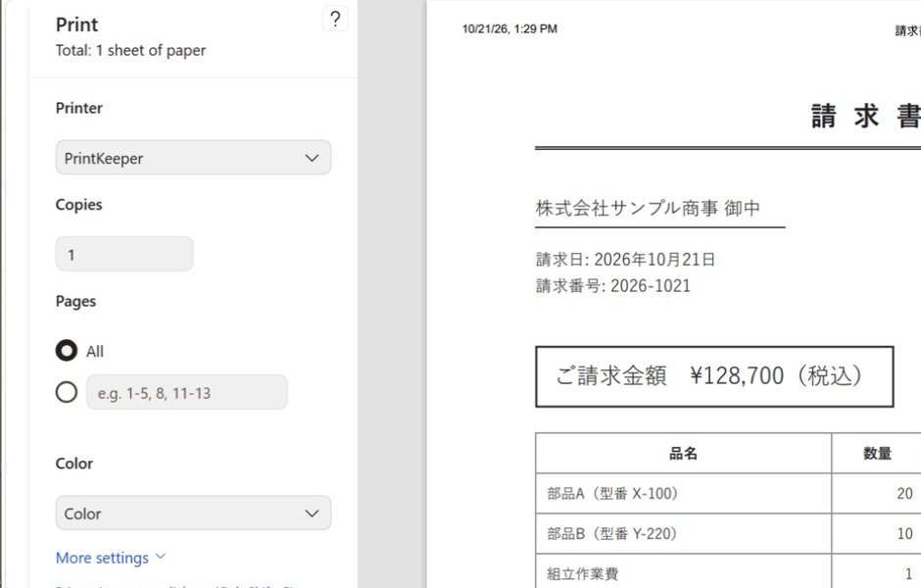Click quantity 20 in the 部品A row
921x588 pixels.
pos(904,493)
